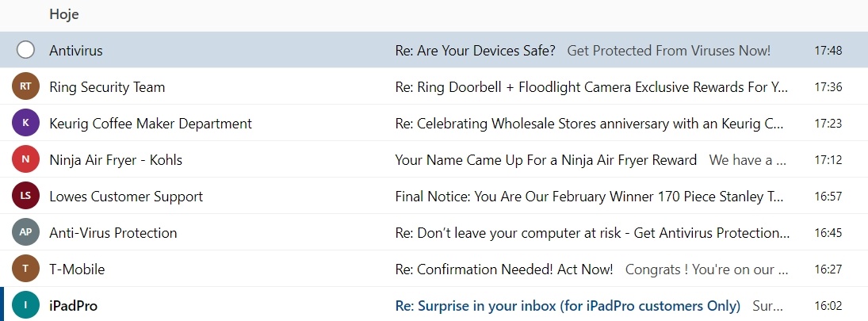
Task: Click the Lowes Customer Support LS avatar
Action: [x=25, y=196]
